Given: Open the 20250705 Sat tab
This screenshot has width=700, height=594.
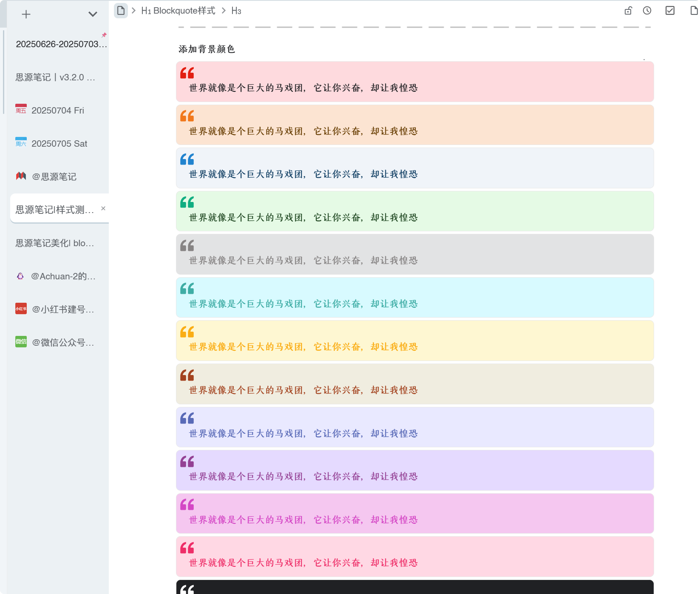Looking at the screenshot, I should [59, 144].
